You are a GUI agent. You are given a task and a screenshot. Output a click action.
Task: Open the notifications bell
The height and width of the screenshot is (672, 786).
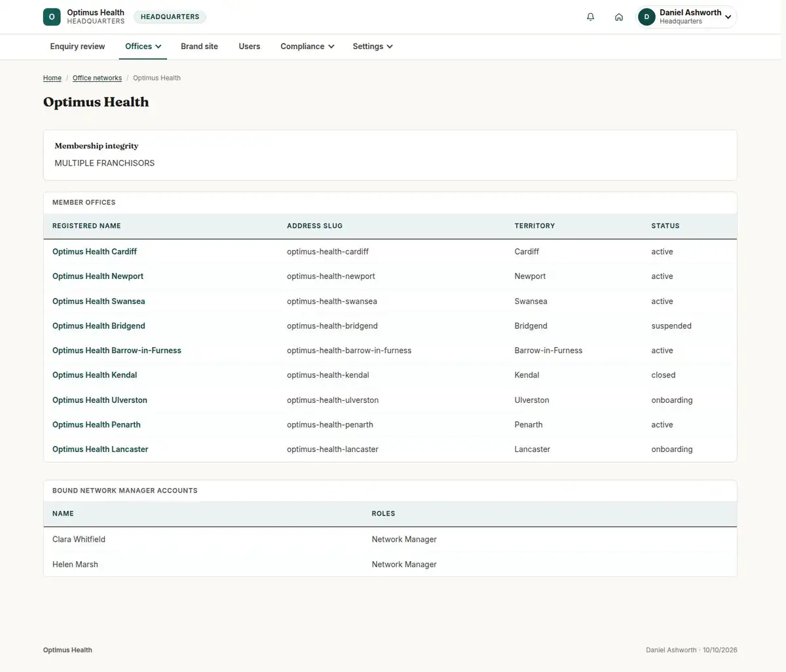(x=590, y=17)
